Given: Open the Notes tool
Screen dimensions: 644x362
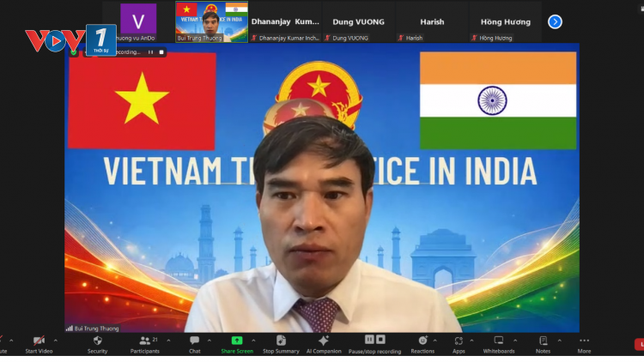Looking at the screenshot, I should tap(543, 342).
